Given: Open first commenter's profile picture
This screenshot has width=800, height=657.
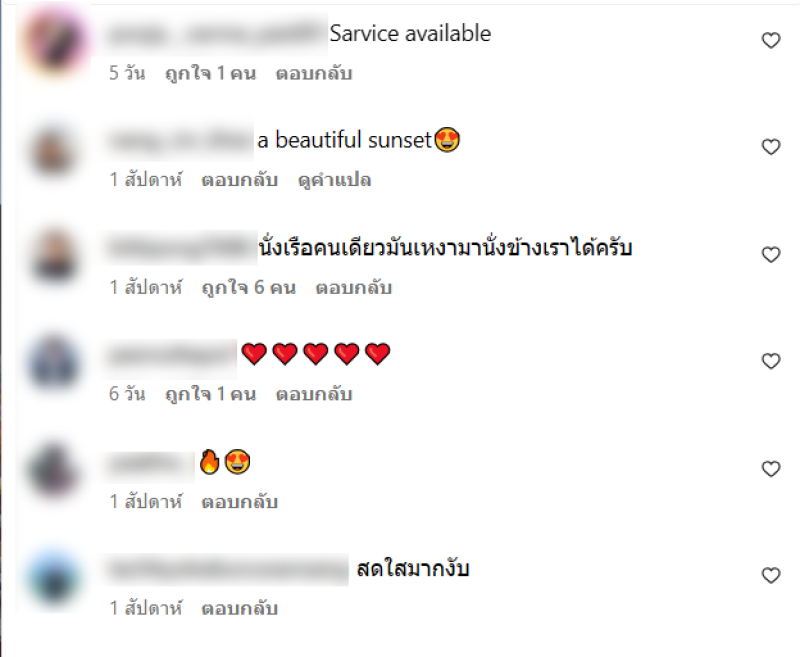Looking at the screenshot, I should point(55,41).
